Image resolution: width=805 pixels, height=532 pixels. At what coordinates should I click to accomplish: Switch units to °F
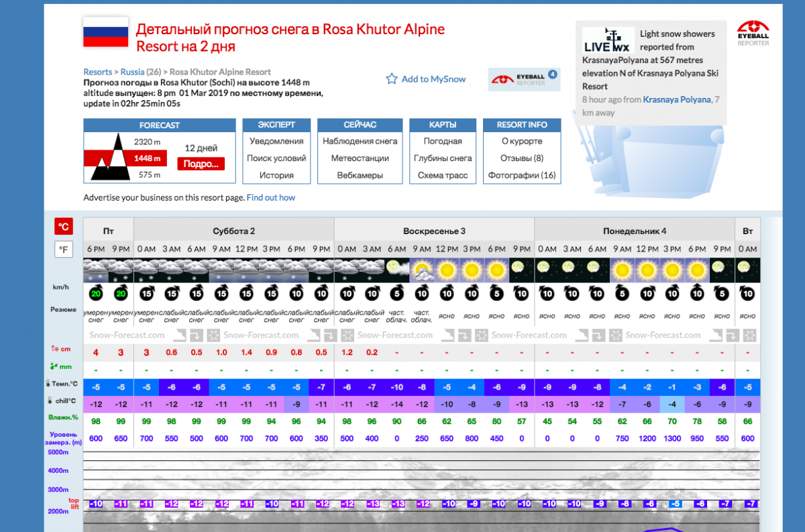(64, 250)
